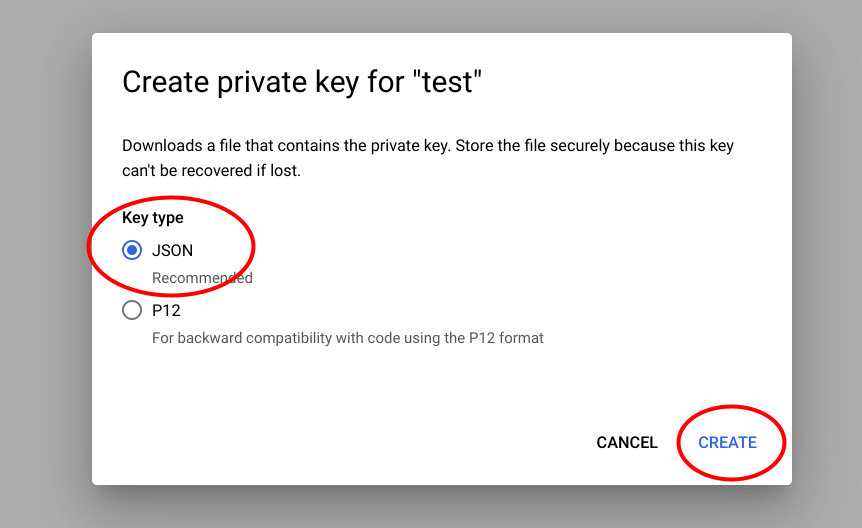Select the JSON key type radio button

point(132,251)
